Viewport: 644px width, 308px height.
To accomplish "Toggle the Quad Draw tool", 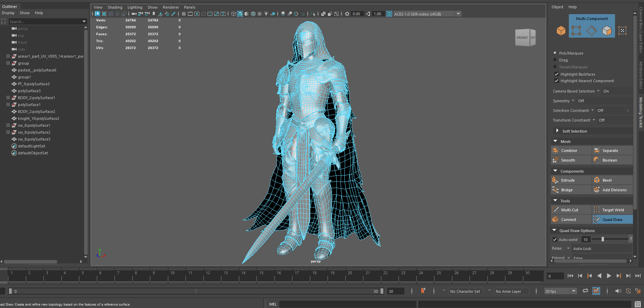I will (x=612, y=220).
